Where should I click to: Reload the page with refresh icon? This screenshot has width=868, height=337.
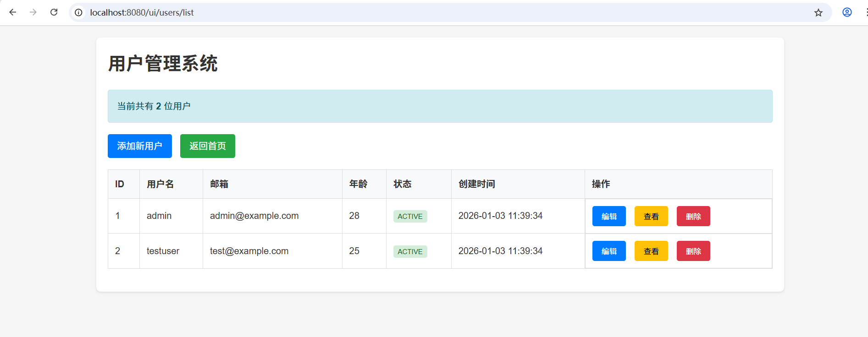(54, 12)
